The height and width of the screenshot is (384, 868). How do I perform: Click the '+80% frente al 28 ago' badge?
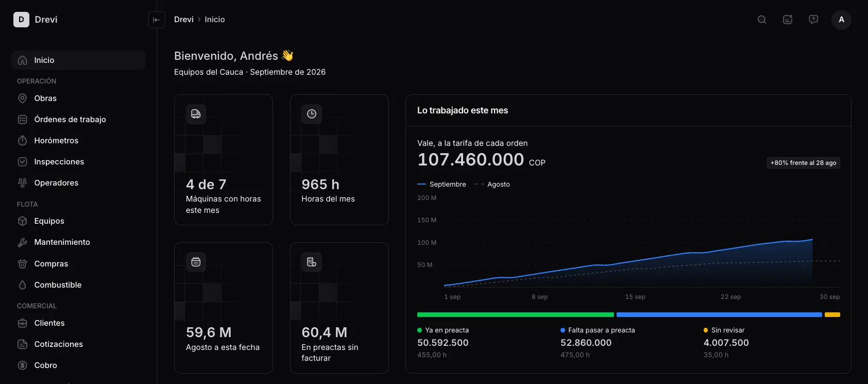pos(803,163)
